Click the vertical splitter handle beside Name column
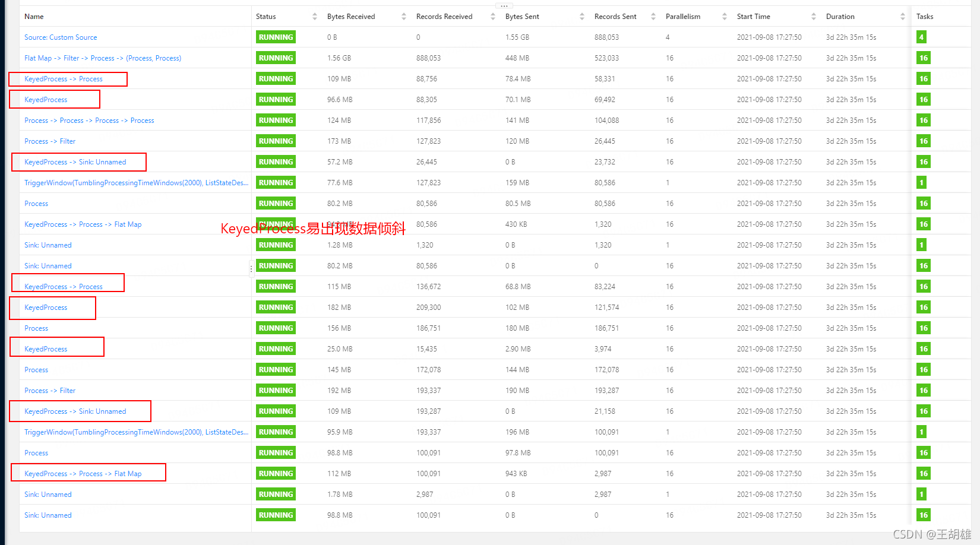The width and height of the screenshot is (980, 545). click(251, 268)
